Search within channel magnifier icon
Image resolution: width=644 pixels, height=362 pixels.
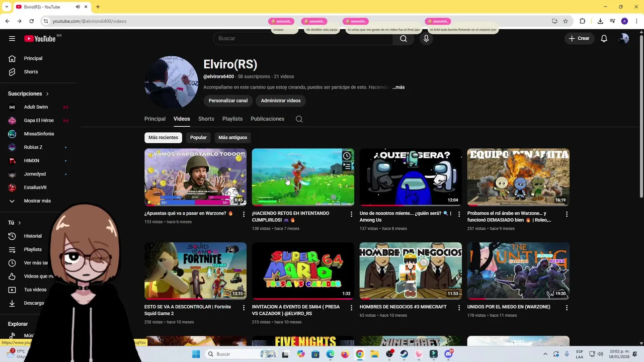coord(299,119)
